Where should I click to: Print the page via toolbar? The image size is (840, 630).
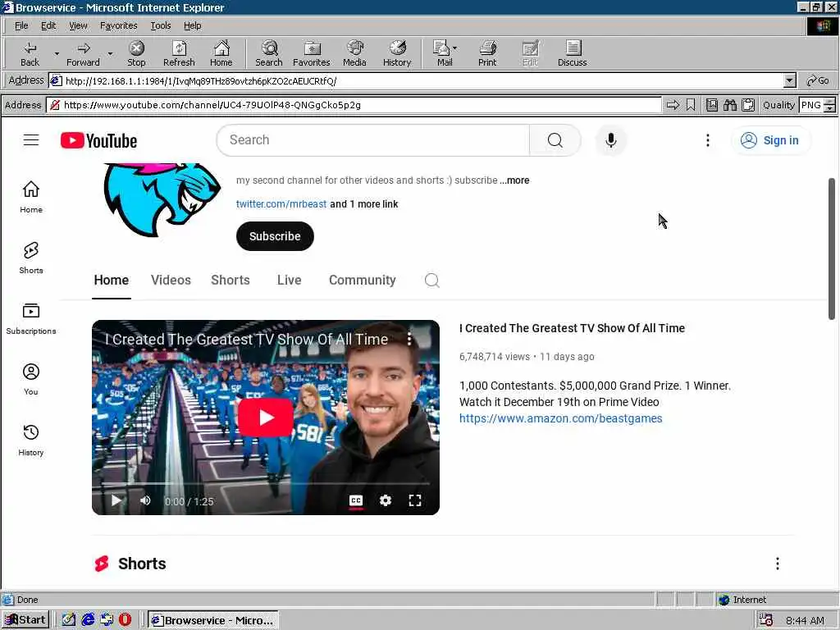click(x=487, y=53)
